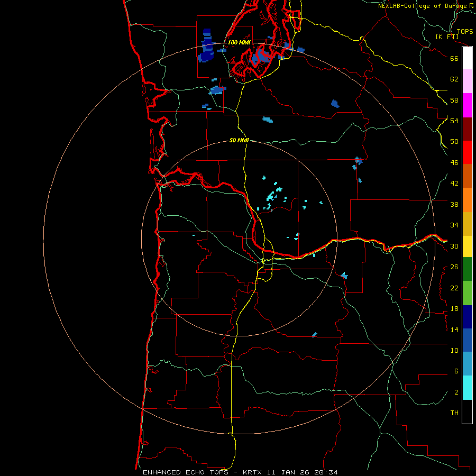Click the "26" legend value
The height and width of the screenshot is (476, 476).
[x=454, y=267]
